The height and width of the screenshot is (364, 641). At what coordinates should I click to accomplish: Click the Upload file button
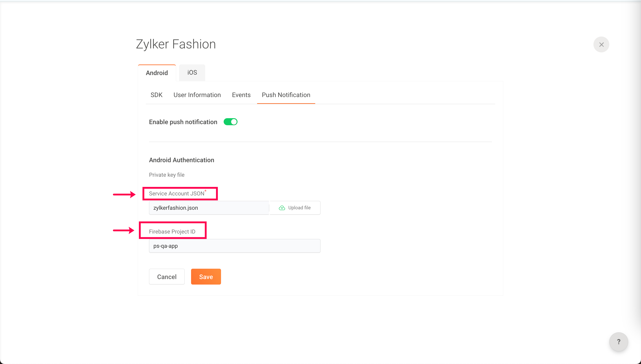pos(295,208)
